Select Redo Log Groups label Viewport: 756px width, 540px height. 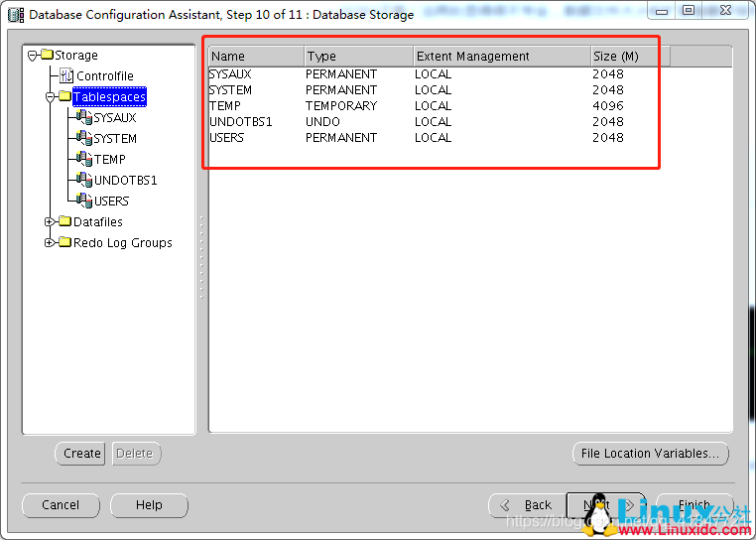(x=122, y=243)
